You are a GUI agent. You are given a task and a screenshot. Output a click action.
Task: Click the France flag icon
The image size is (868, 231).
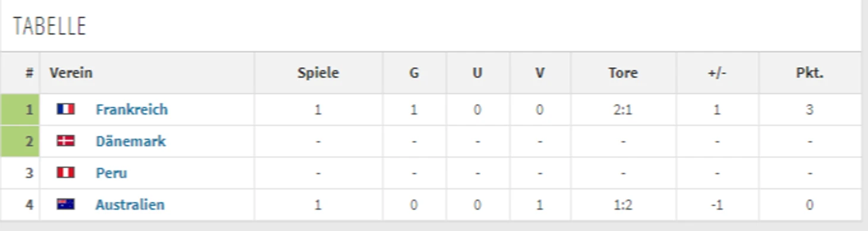pos(65,109)
